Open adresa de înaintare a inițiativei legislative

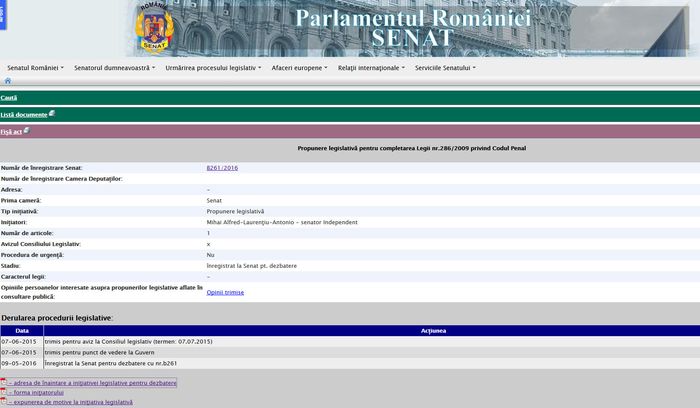point(92,383)
